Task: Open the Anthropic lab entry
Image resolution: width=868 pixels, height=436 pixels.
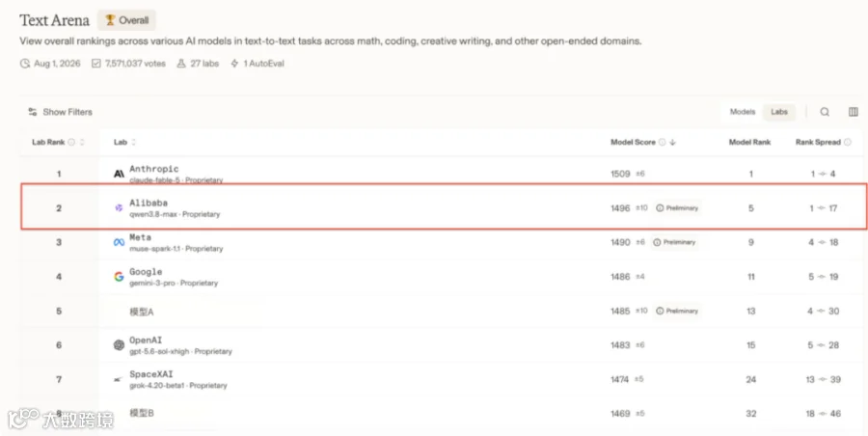Action: 154,169
